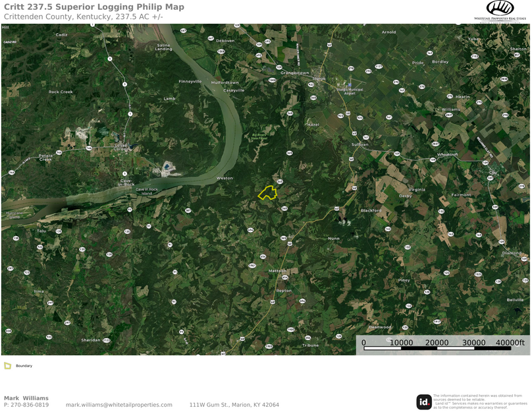Viewport: 532px width, 412px height.
Task: Click the Land id logo
Action: pos(423,402)
